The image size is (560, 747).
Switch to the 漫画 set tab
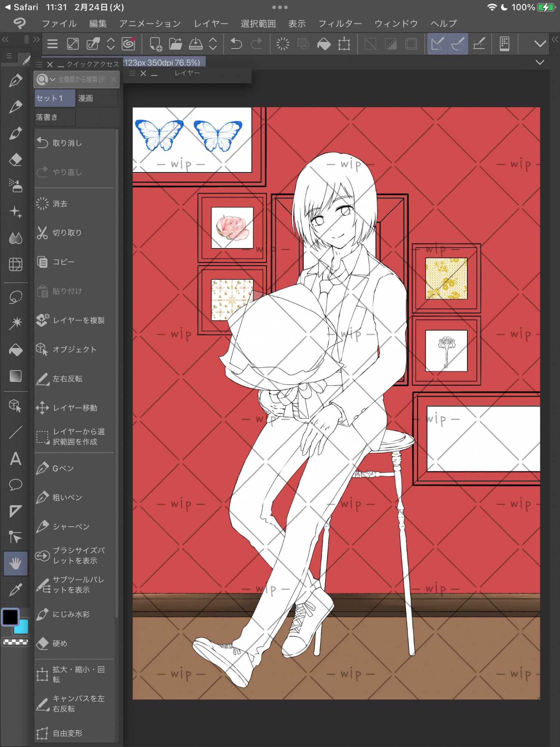(97, 98)
